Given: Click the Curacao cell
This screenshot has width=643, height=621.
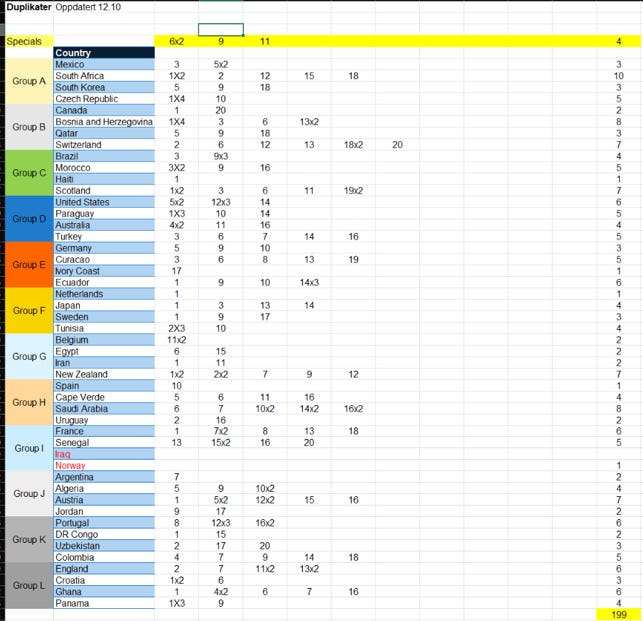Looking at the screenshot, I should [x=104, y=260].
